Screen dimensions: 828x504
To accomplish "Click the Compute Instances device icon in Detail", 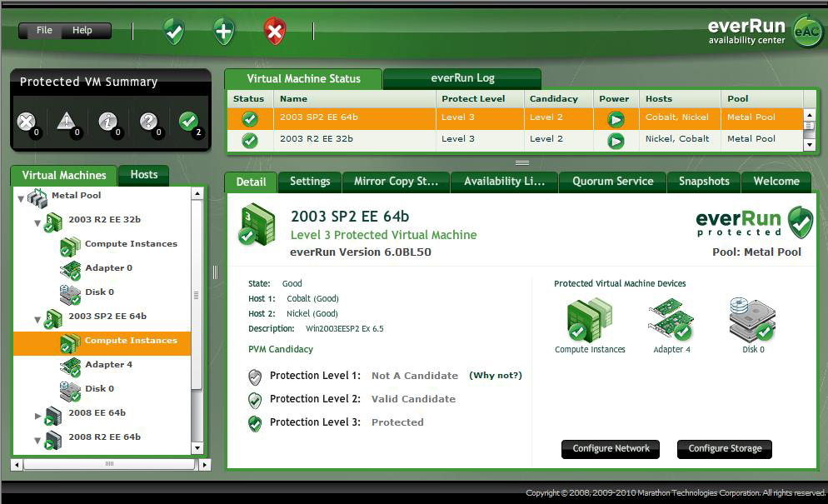I will [589, 319].
